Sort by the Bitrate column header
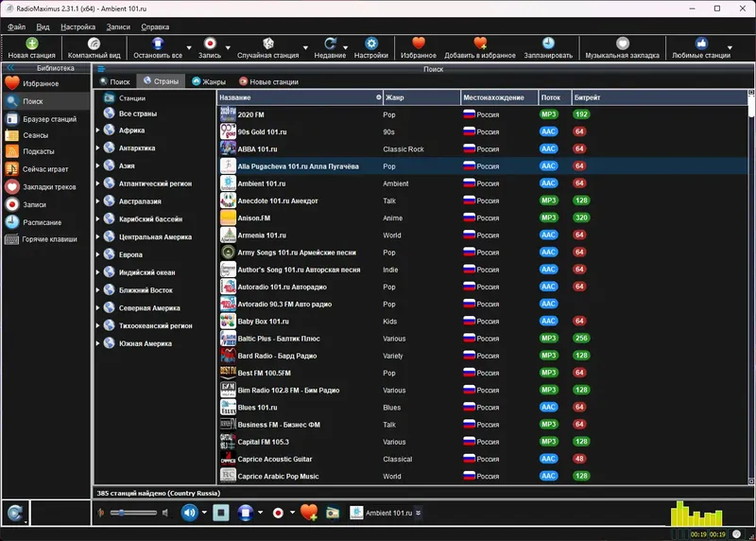756x541 pixels. 658,97
